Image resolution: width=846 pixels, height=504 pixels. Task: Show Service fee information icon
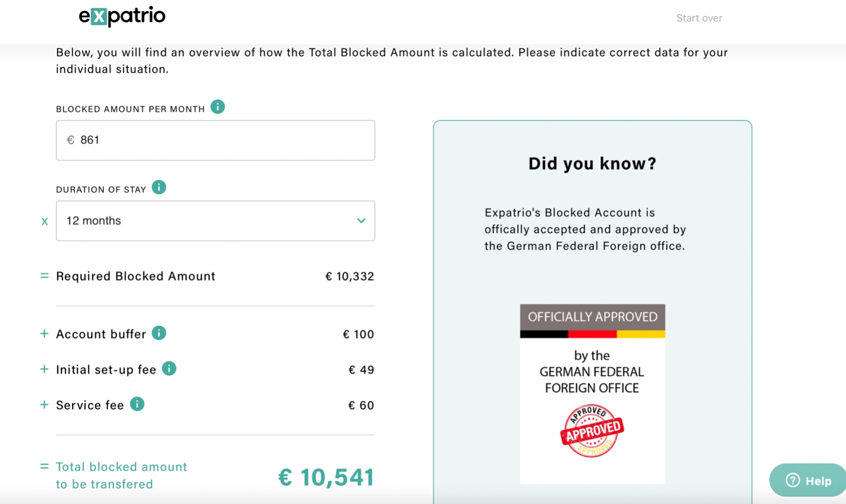coord(137,404)
